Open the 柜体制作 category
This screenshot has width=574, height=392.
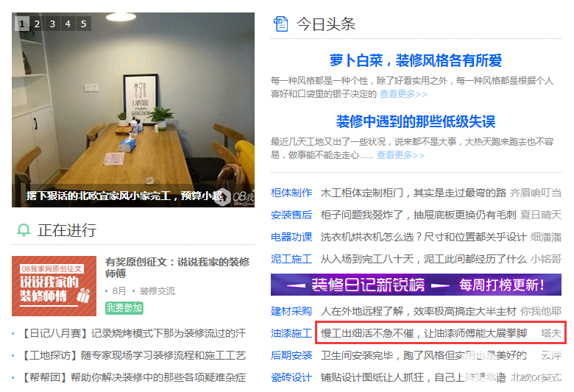291,193
